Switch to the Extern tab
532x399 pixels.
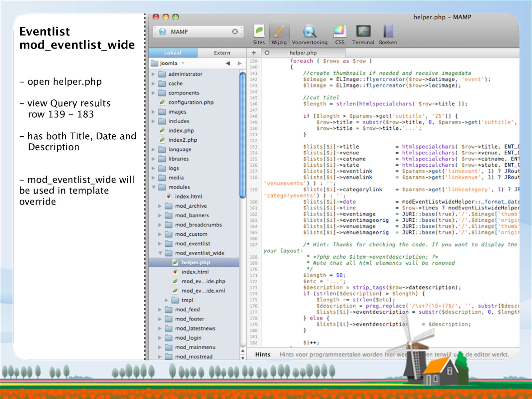point(222,53)
